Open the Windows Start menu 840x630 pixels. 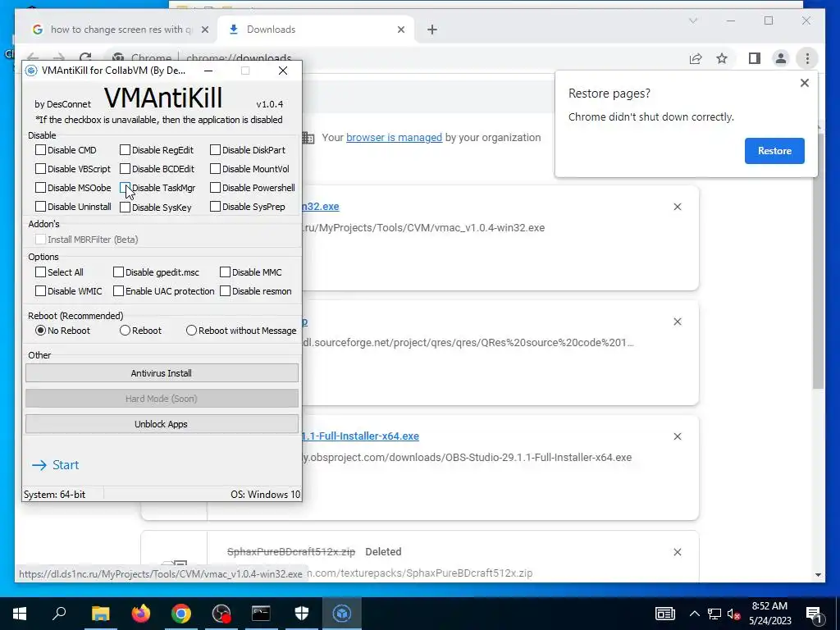coord(20,614)
